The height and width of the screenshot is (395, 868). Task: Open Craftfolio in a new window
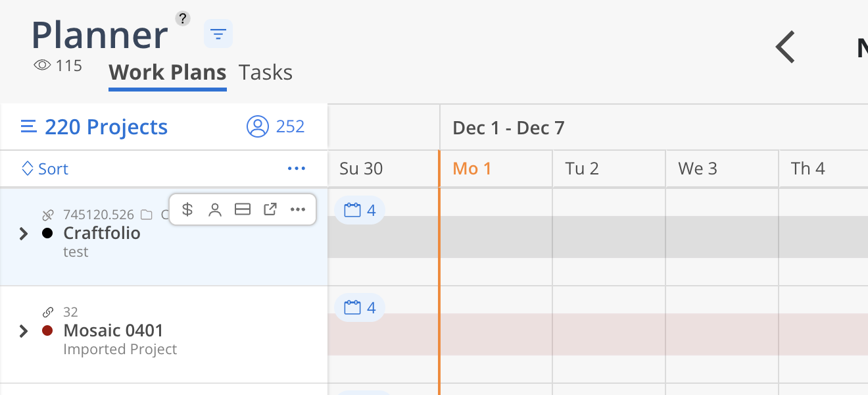(270, 209)
